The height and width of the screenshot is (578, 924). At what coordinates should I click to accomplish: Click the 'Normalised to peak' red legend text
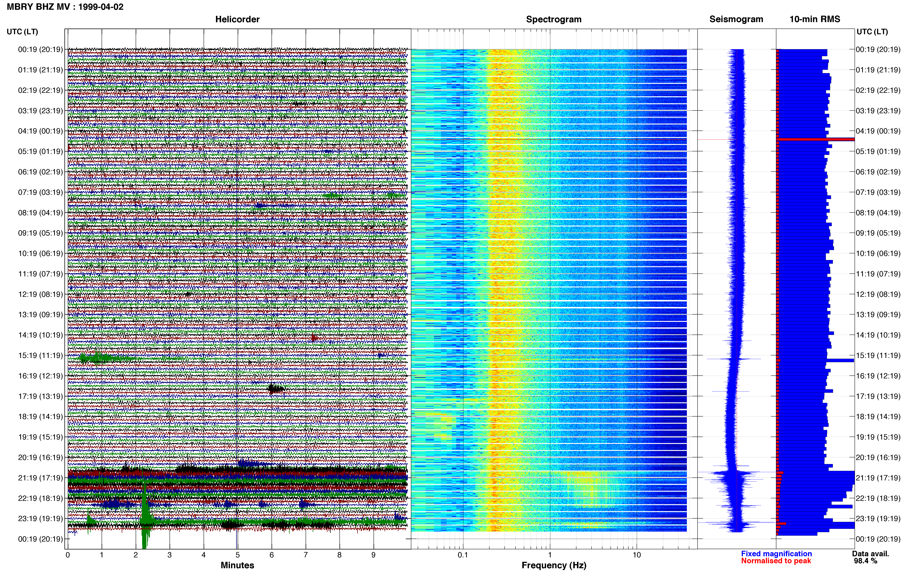pyautogui.click(x=776, y=561)
